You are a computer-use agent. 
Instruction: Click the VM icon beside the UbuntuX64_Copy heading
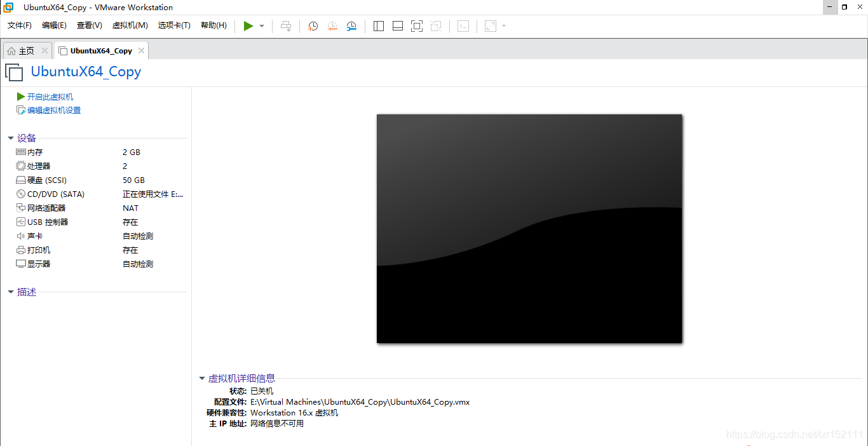(x=14, y=72)
